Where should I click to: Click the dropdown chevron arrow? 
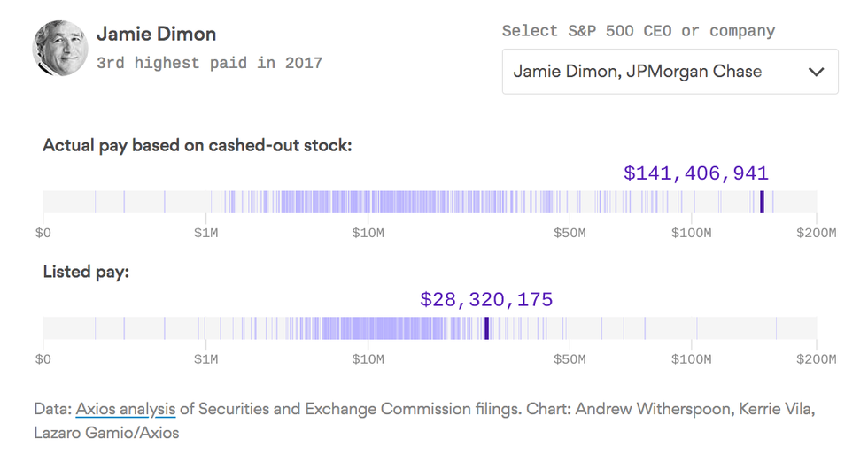(817, 72)
